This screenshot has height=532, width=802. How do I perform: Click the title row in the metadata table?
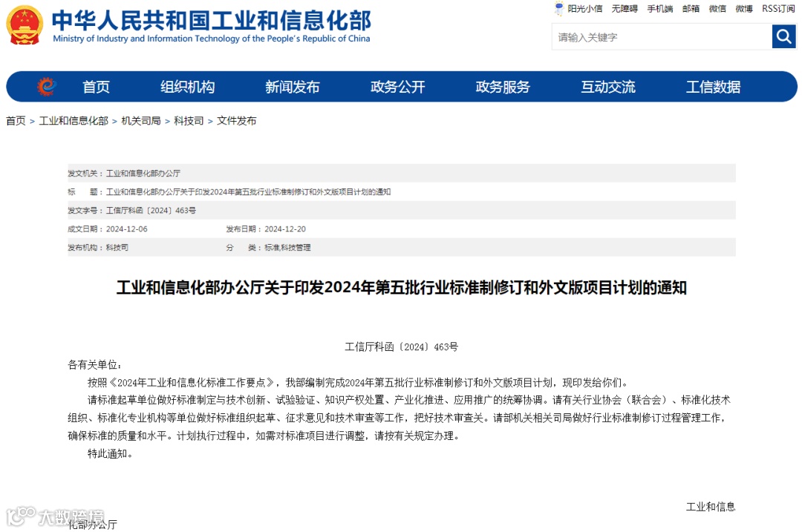pos(402,191)
